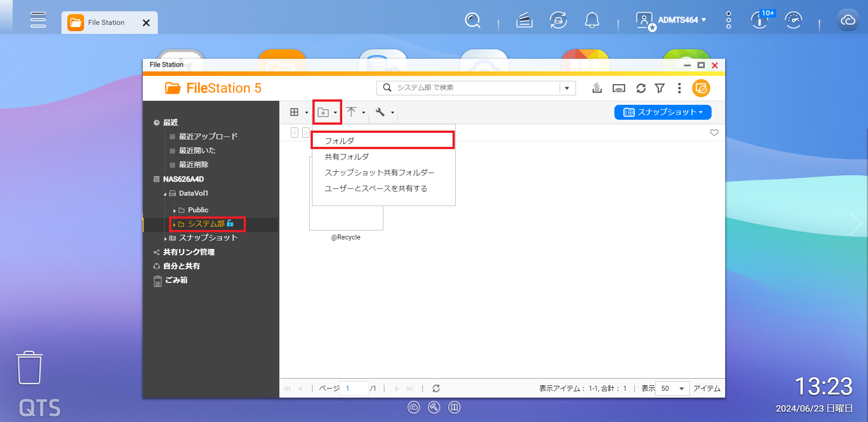
Task: Open the QTS main menu hamburger
Action: [38, 20]
